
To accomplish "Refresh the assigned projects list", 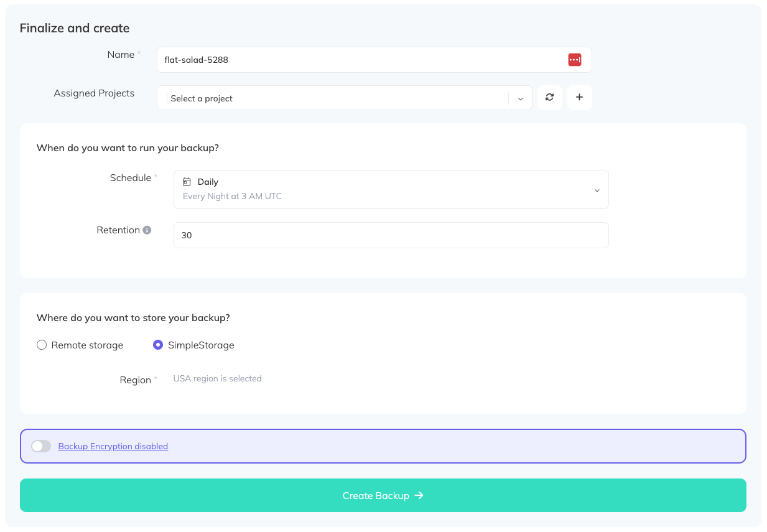I will click(549, 98).
